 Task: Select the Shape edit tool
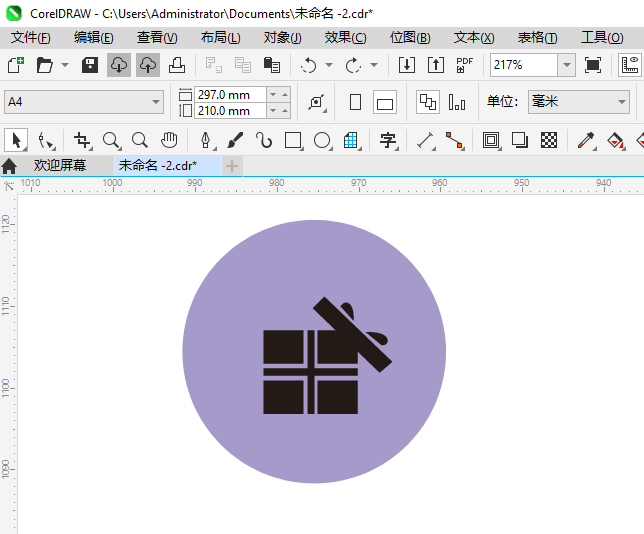[x=46, y=140]
